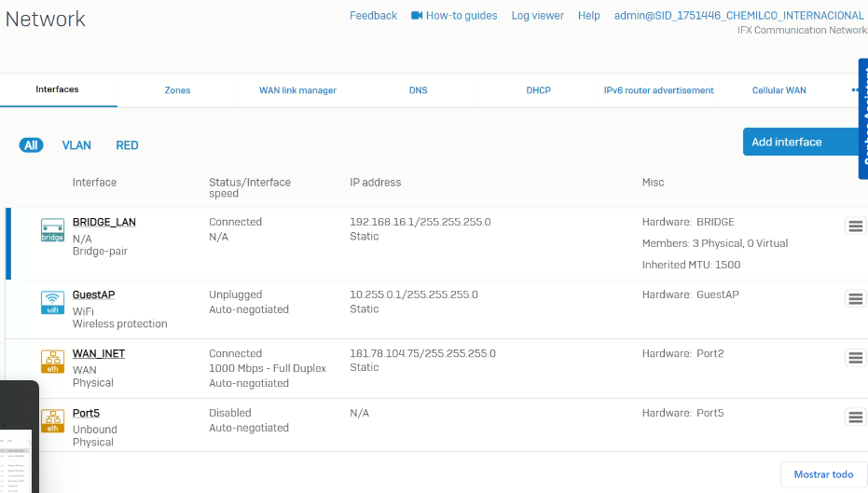
Task: Filter interfaces by VLAN
Action: [x=76, y=145]
